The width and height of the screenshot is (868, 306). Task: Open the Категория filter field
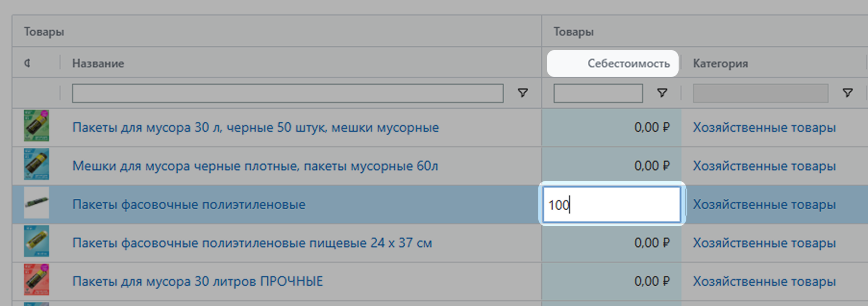[760, 93]
